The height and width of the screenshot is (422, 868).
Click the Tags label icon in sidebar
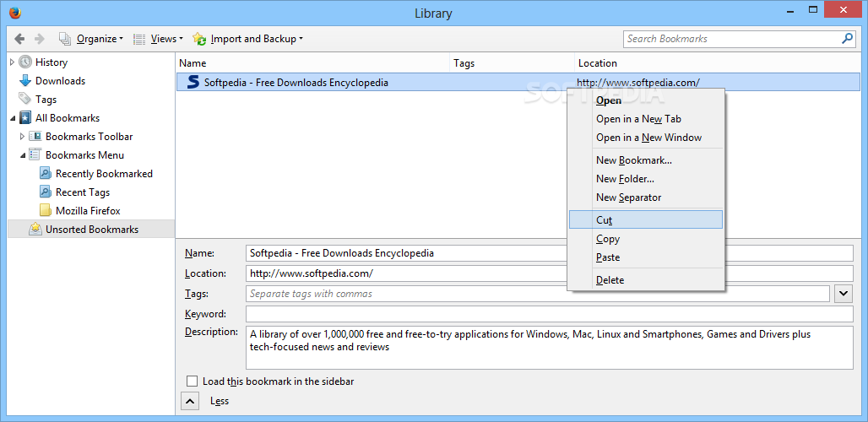pyautogui.click(x=25, y=99)
